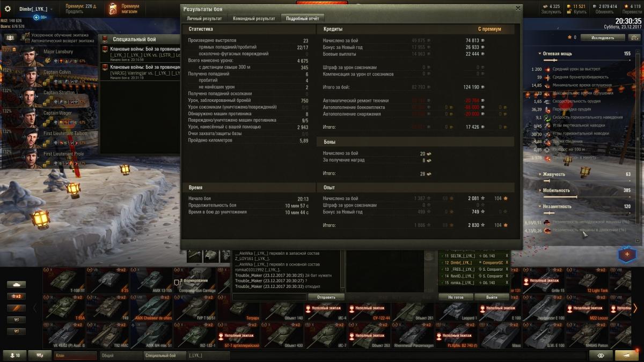Viewport: 644px width, 362px height.
Task: Click Перевести under free experience
Action: click(x=632, y=12)
